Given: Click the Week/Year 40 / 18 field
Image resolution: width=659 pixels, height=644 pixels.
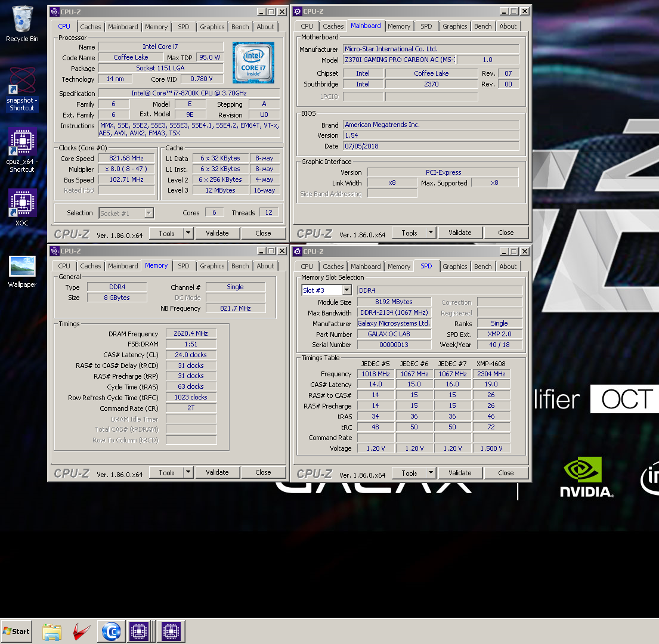Looking at the screenshot, I should click(499, 345).
